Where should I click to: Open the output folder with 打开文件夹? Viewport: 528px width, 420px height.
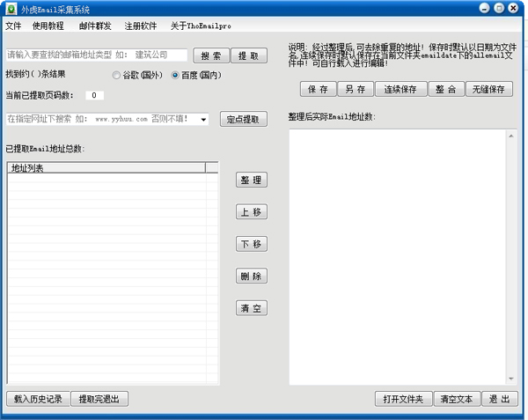(x=402, y=399)
